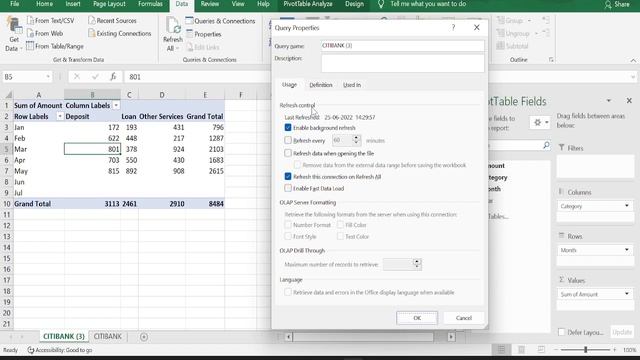This screenshot has height=360, width=640.
Task: Click the select all cells corner
Action: coord(8,95)
